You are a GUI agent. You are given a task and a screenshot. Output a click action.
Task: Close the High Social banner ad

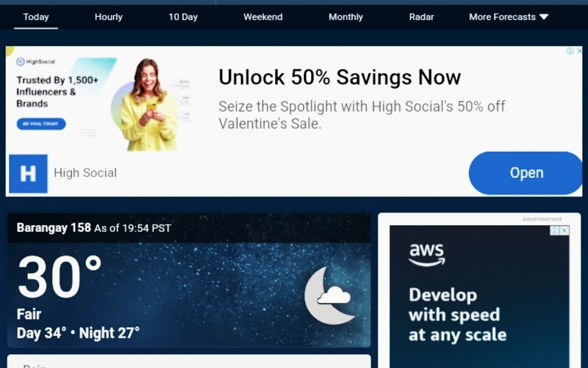(579, 51)
